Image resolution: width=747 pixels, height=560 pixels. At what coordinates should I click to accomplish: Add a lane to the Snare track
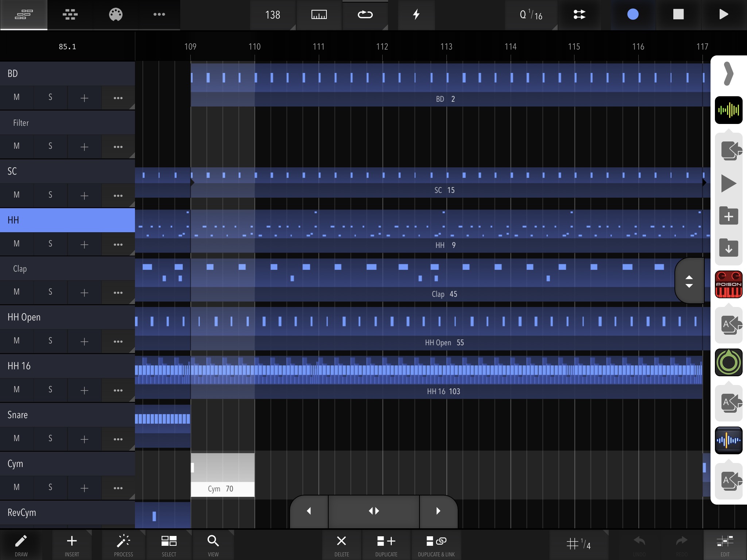tap(84, 439)
